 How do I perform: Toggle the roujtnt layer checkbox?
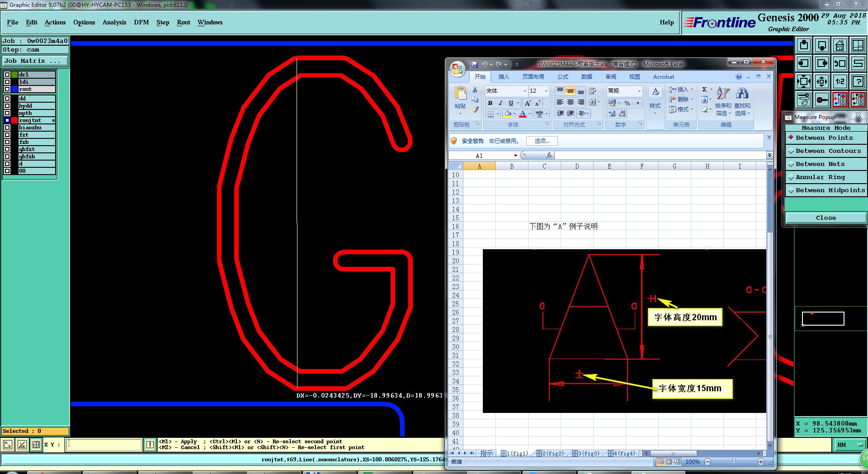pyautogui.click(x=7, y=120)
